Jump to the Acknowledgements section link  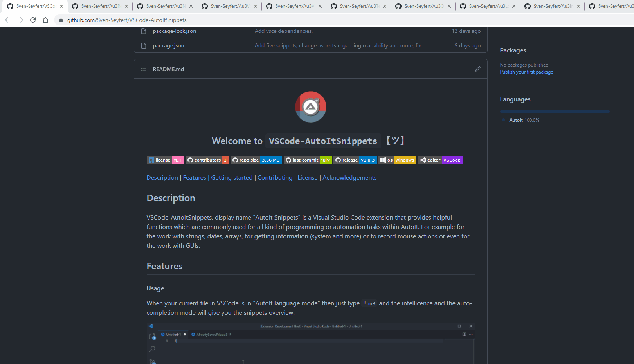pos(349,178)
